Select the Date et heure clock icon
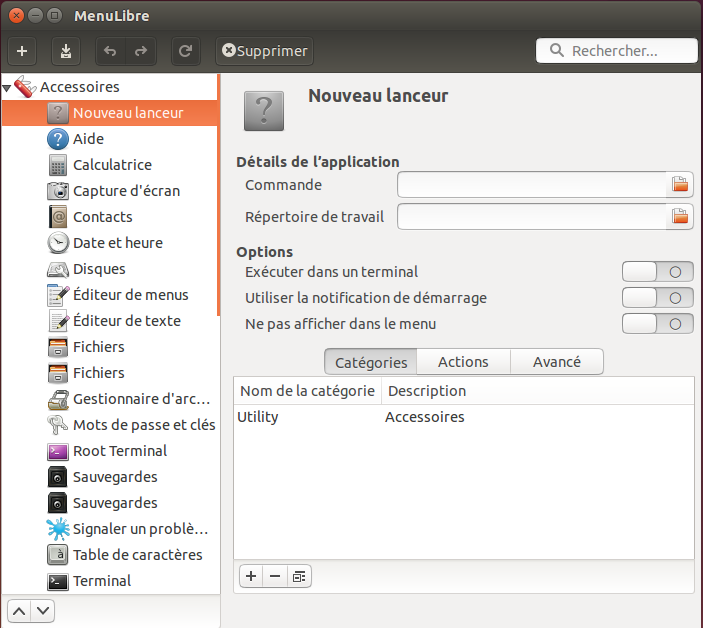The image size is (703, 628). coord(58,243)
